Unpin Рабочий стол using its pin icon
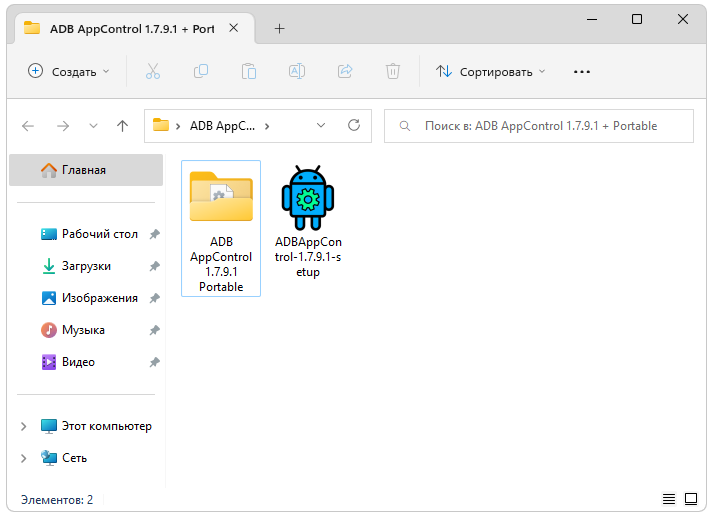Image resolution: width=709 pixels, height=516 pixels. coord(155,234)
